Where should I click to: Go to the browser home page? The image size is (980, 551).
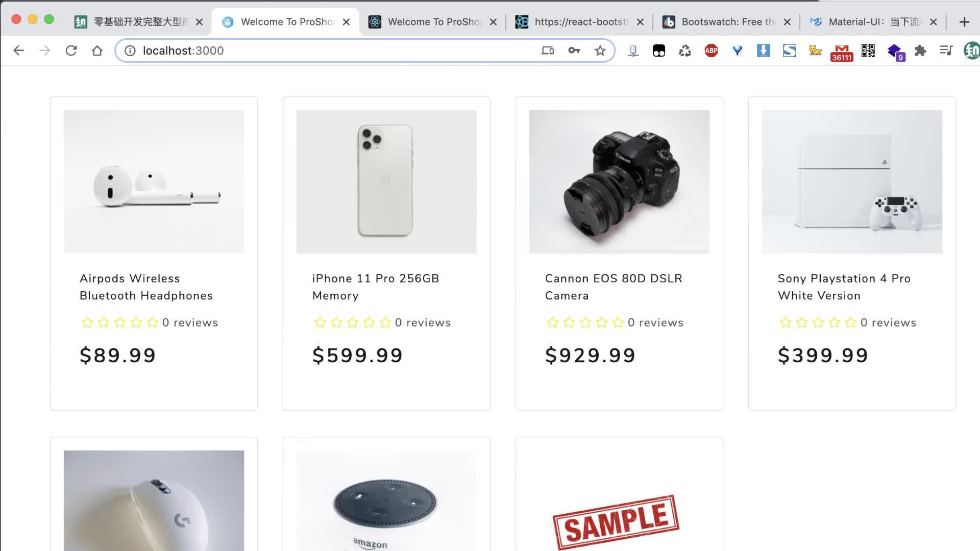(97, 51)
